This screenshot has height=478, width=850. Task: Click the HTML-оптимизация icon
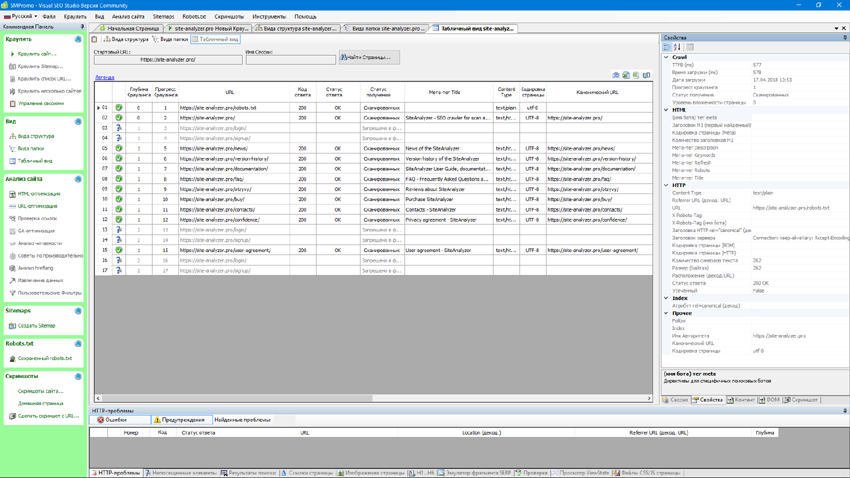coord(12,194)
